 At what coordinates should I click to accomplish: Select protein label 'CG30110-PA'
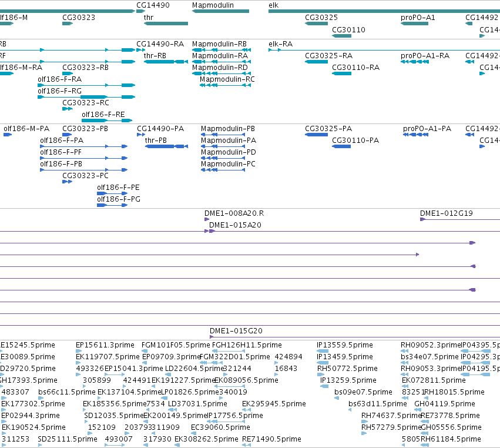pos(355,141)
